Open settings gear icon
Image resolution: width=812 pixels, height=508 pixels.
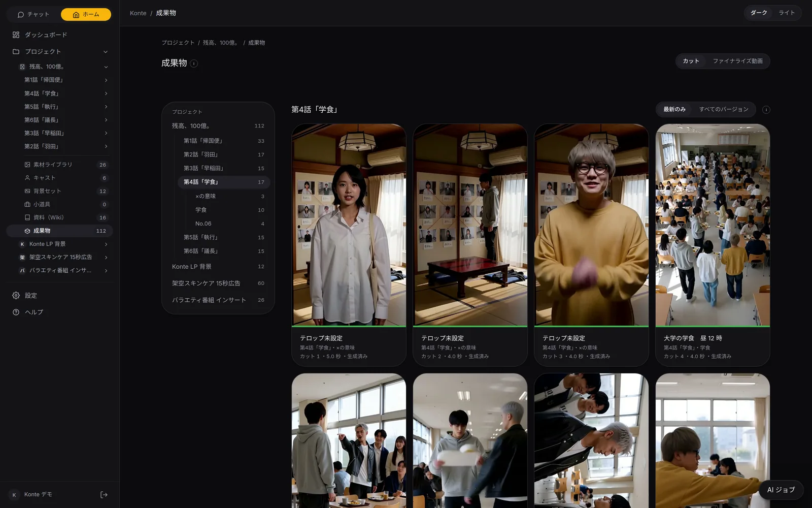(16, 296)
